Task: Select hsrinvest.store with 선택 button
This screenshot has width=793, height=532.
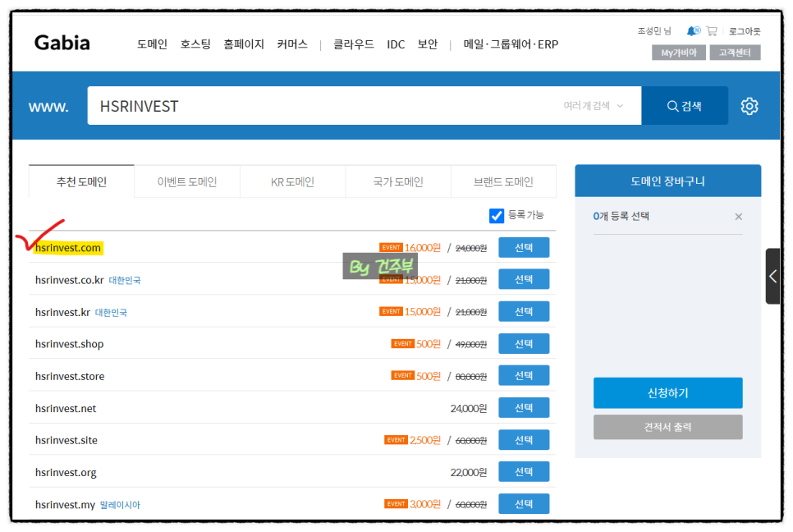Action: [x=524, y=375]
